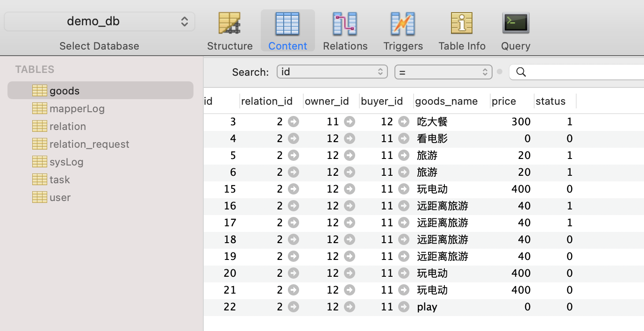Follow buyer_id link arrow in row id 6
The height and width of the screenshot is (331, 644).
click(x=404, y=173)
